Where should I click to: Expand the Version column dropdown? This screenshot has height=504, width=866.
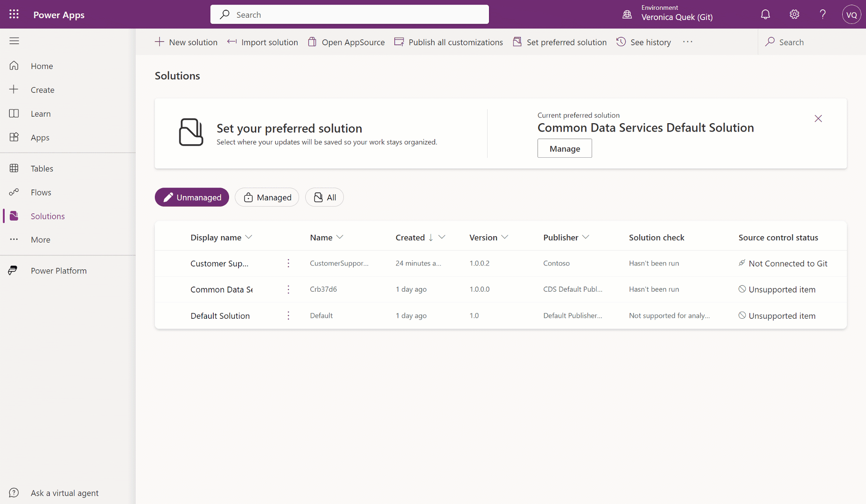[x=504, y=238]
